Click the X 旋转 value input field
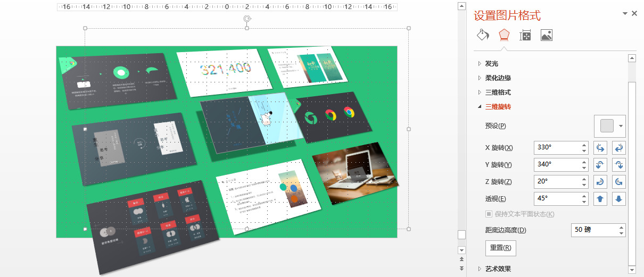This screenshot has width=644, height=277. (x=557, y=148)
